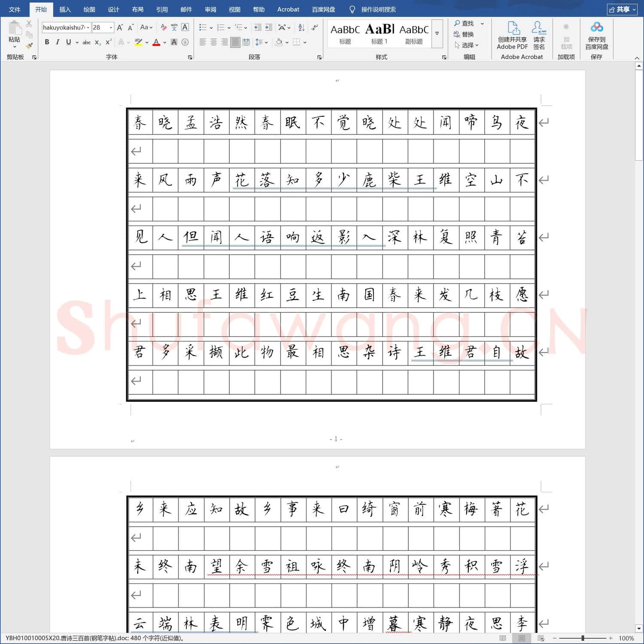The height and width of the screenshot is (644, 644).
Task: Expand the numbering list dropdown arrow
Action: coord(229,27)
